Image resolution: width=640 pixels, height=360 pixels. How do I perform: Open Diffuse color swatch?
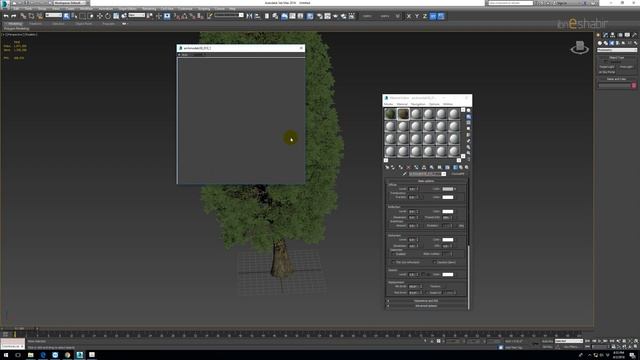click(448, 189)
